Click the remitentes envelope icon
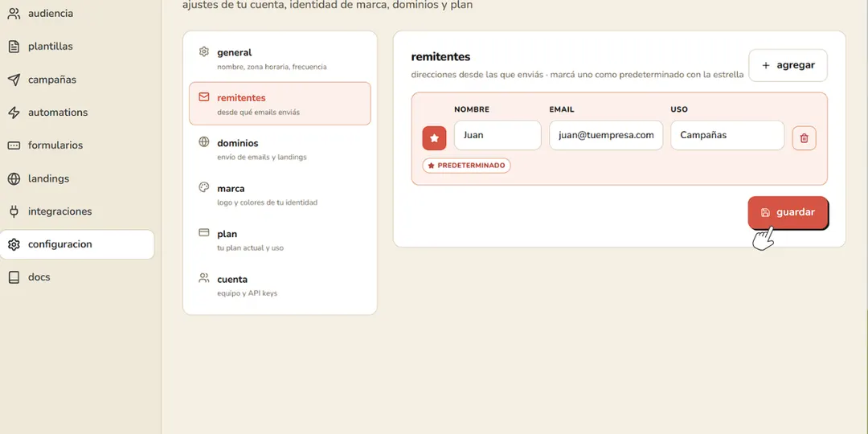The width and height of the screenshot is (868, 434). 203,97
